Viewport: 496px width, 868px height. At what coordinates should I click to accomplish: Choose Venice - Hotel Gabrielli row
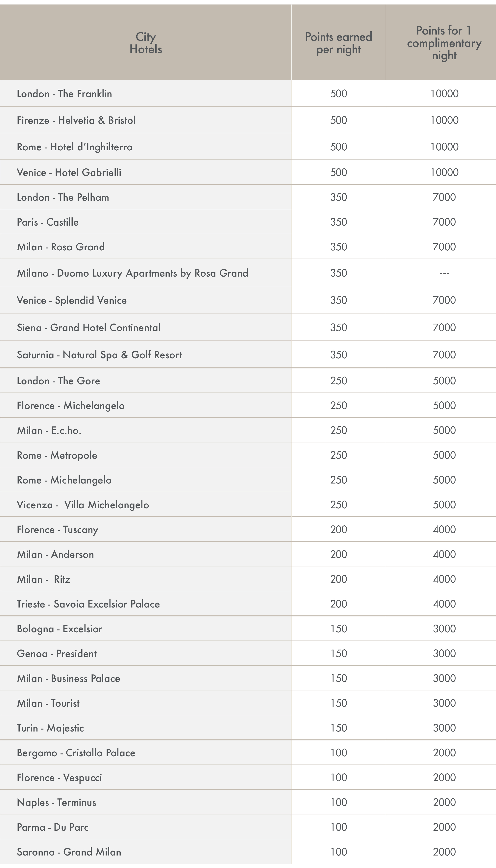[x=248, y=172]
